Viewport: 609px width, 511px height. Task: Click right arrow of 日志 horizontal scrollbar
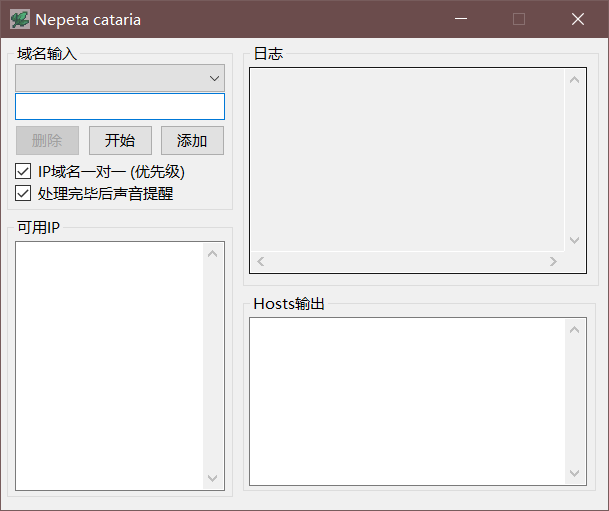[553, 262]
